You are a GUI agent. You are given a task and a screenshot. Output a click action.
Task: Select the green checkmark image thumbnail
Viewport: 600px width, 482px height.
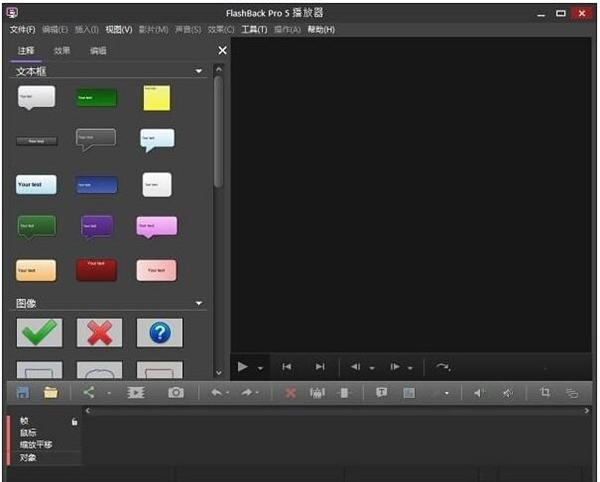click(39, 332)
